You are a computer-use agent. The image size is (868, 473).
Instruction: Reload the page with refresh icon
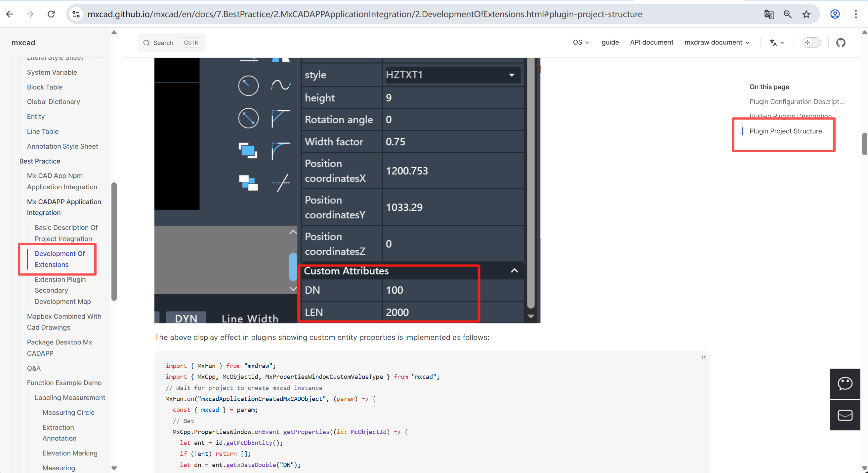point(51,14)
